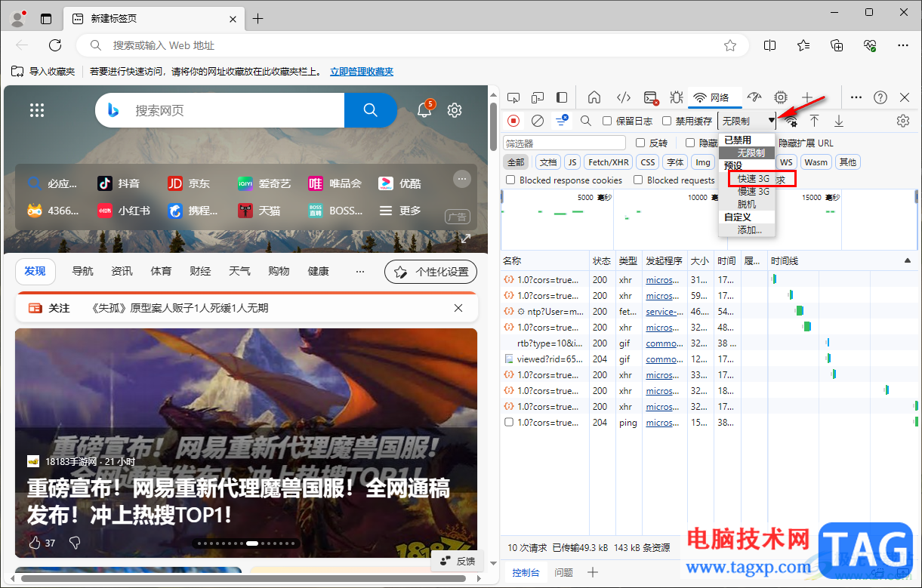Import HAR file with up arrow
This screenshot has width=922, height=588.
click(x=815, y=121)
